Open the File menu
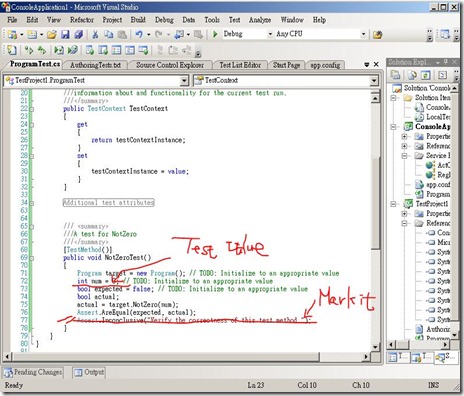 pyautogui.click(x=12, y=20)
